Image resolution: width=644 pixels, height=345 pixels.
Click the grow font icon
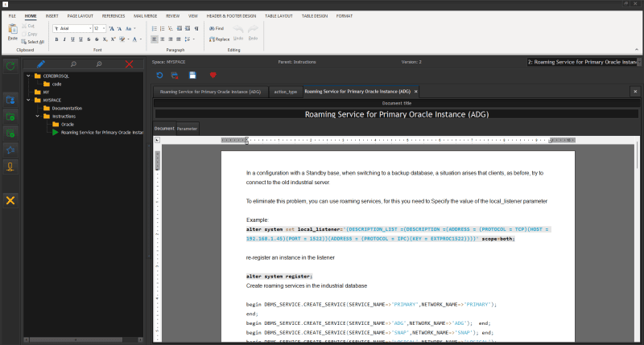(111, 28)
